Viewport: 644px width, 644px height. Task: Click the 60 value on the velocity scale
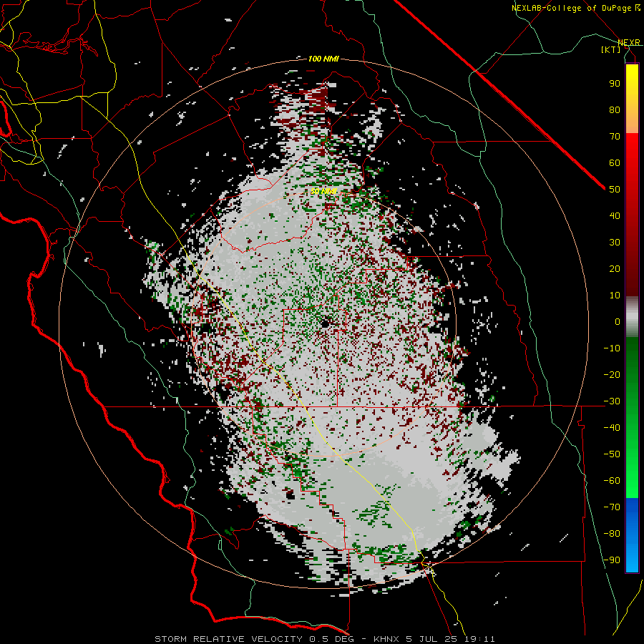[x=615, y=162]
